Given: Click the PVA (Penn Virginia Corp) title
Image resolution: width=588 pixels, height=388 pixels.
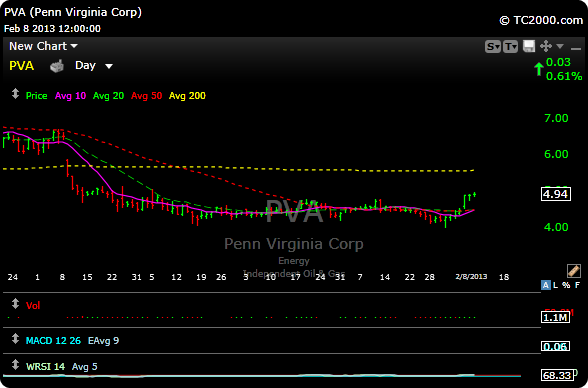Looking at the screenshot, I should (x=73, y=12).
